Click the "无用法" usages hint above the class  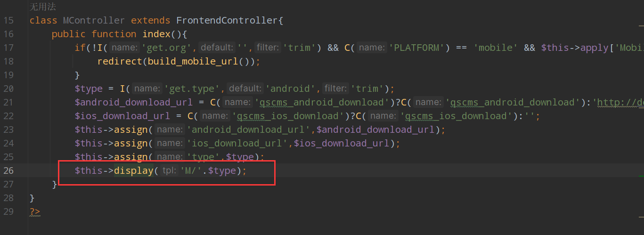(x=43, y=7)
